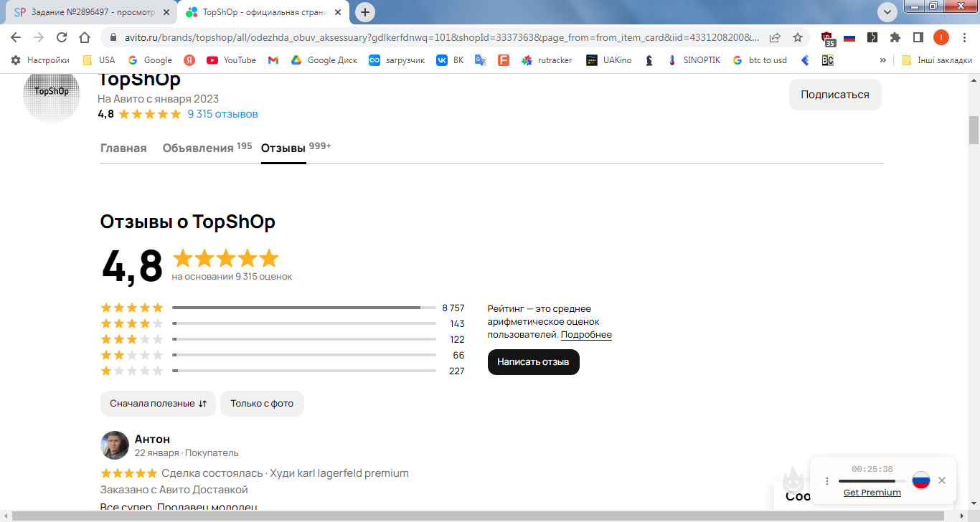Click the forward navigation arrow
Screen dimensions: 980x522
(x=39, y=37)
